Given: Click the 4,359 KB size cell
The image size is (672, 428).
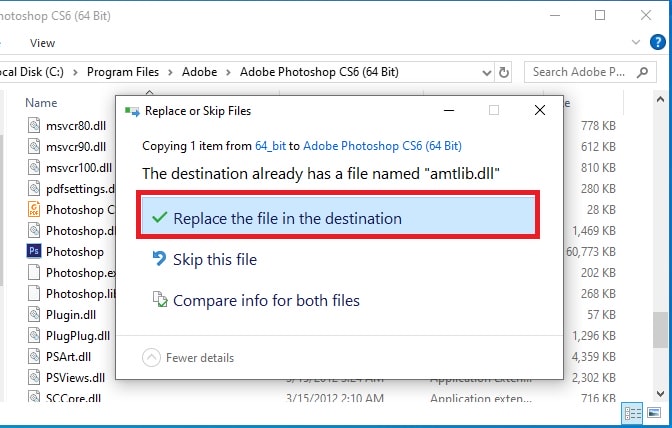Looking at the screenshot, I should point(594,356).
